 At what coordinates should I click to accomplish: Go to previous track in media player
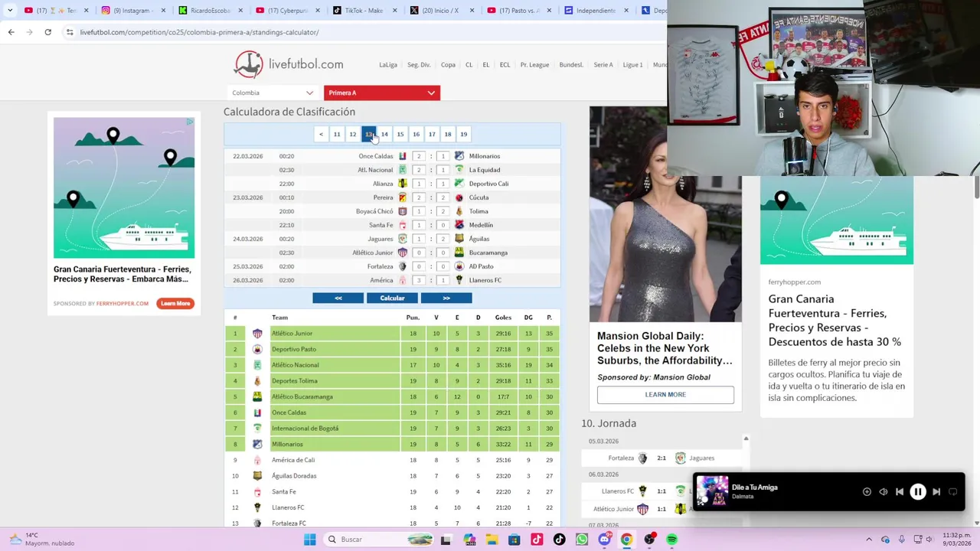coord(900,492)
